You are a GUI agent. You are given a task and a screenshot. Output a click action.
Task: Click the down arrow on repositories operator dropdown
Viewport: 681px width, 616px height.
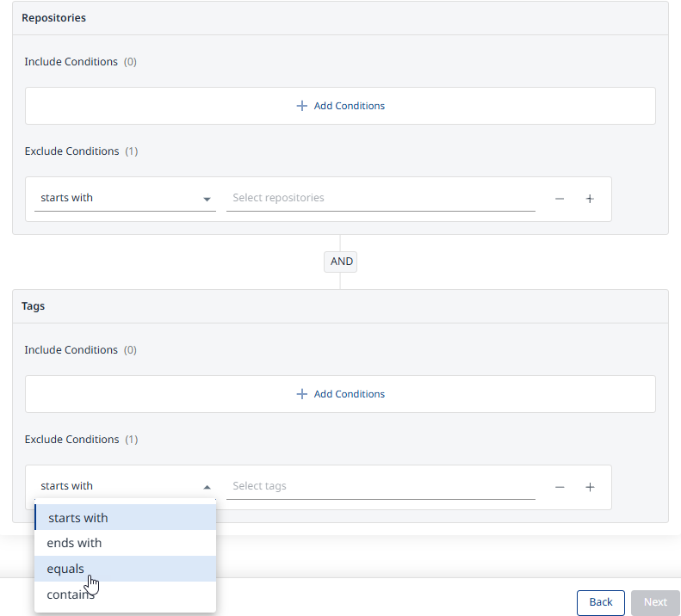[207, 199]
